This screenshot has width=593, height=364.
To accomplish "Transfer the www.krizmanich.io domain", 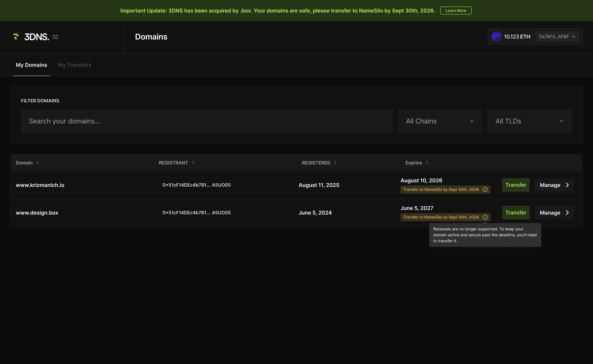I will pos(516,185).
